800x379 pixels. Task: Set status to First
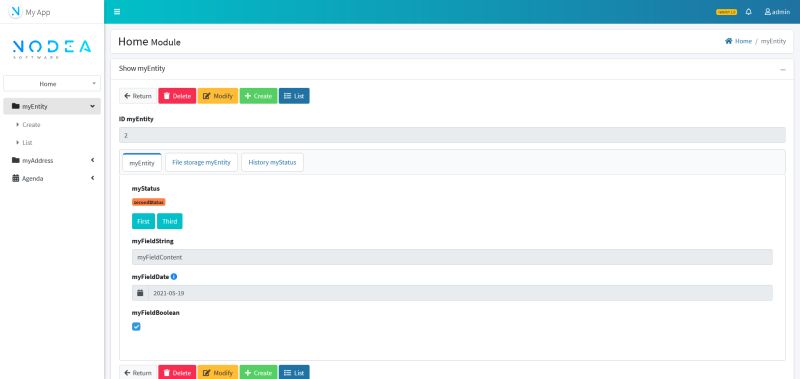point(143,221)
